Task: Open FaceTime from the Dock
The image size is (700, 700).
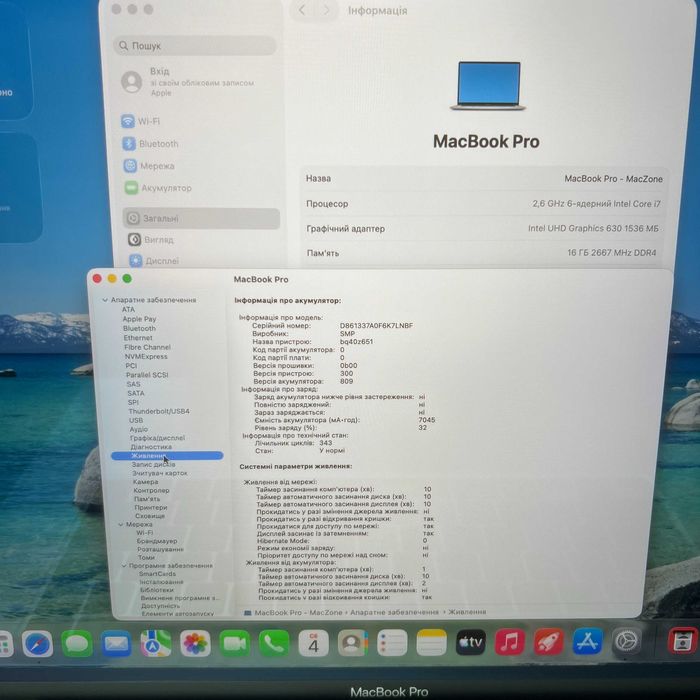Action: 234,643
